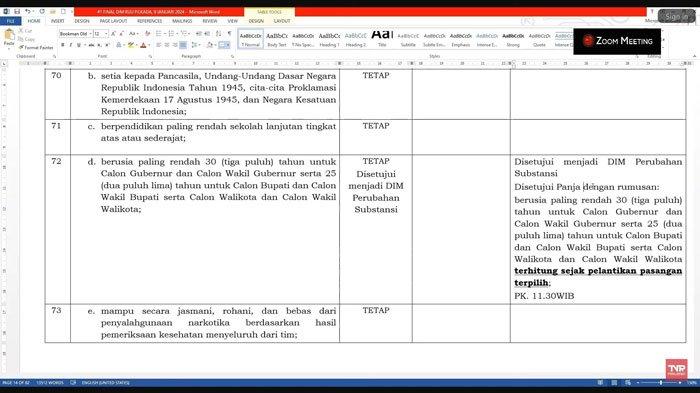Center the paragraph text
Screen dimensions: 700x393
point(167,45)
